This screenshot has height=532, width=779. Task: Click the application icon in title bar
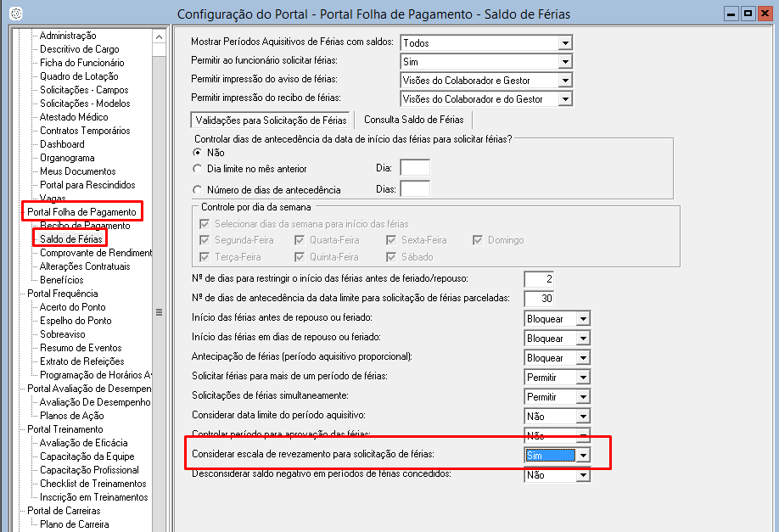tap(17, 14)
